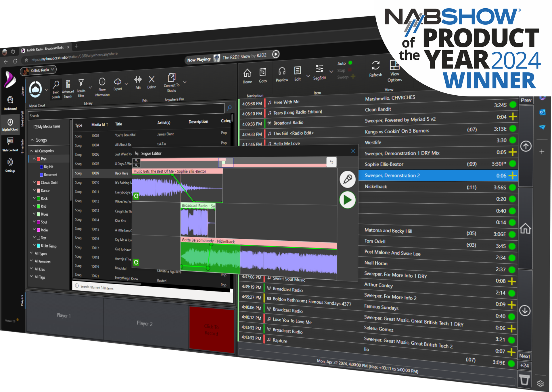Click the microphone voice track button
The image size is (552, 392).
[348, 179]
